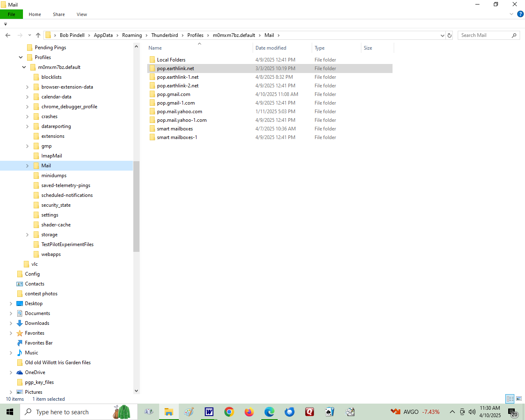Image resolution: width=525 pixels, height=420 pixels.
Task: Click the navigation pane scrollbar thumb
Action: [x=136, y=206]
